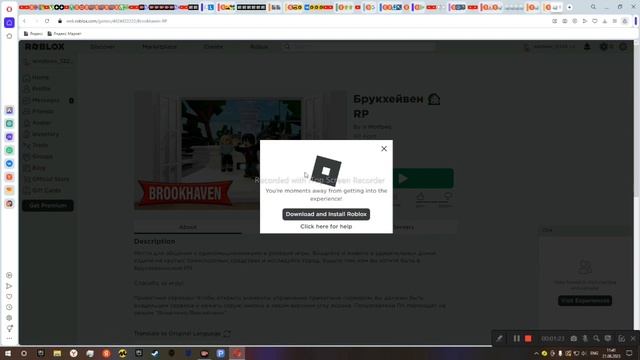The image size is (640, 360).
Task: Click the recorder pencil draw tool
Action: (x=499, y=338)
